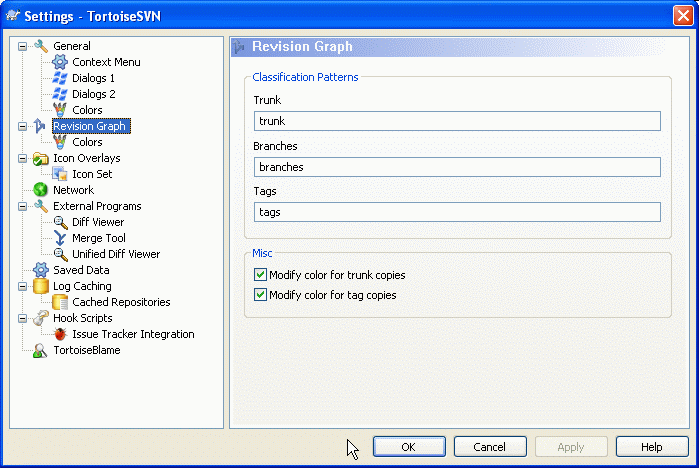Select the Unified Diff Viewer text entry
The width and height of the screenshot is (699, 468).
pyautogui.click(x=116, y=254)
